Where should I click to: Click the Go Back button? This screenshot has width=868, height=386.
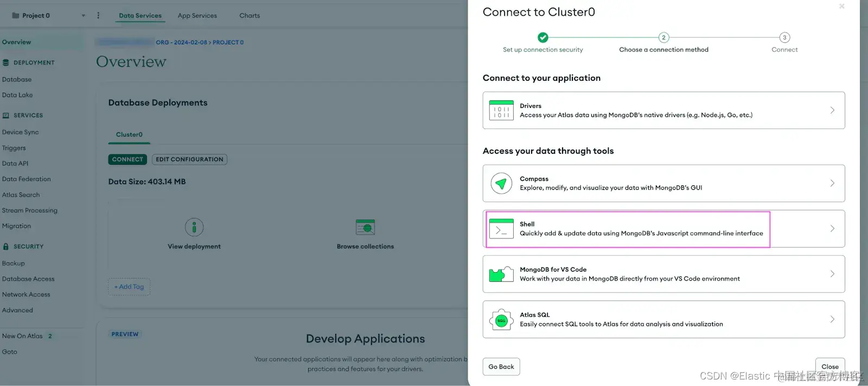[x=501, y=367]
